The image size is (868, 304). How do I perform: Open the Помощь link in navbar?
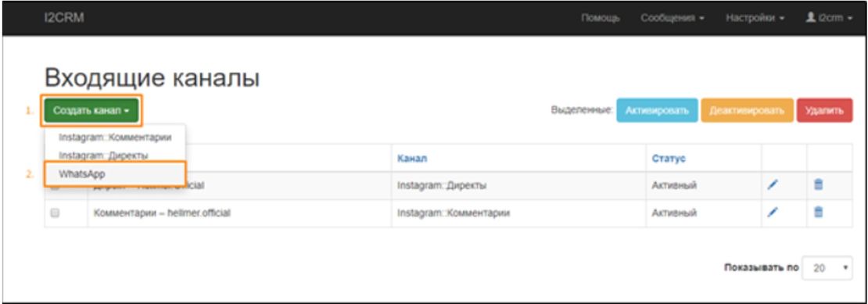tap(601, 18)
